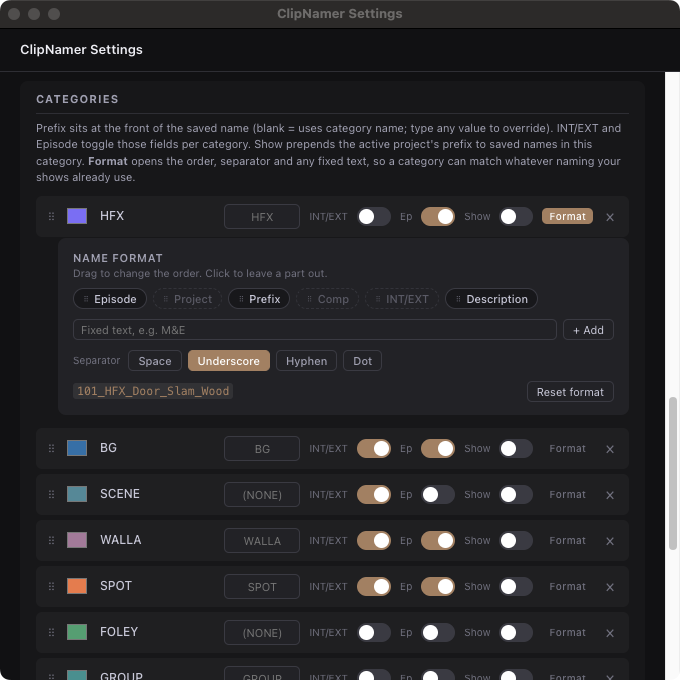The width and height of the screenshot is (680, 680).
Task: Edit the HFX prefix field
Action: [x=262, y=216]
